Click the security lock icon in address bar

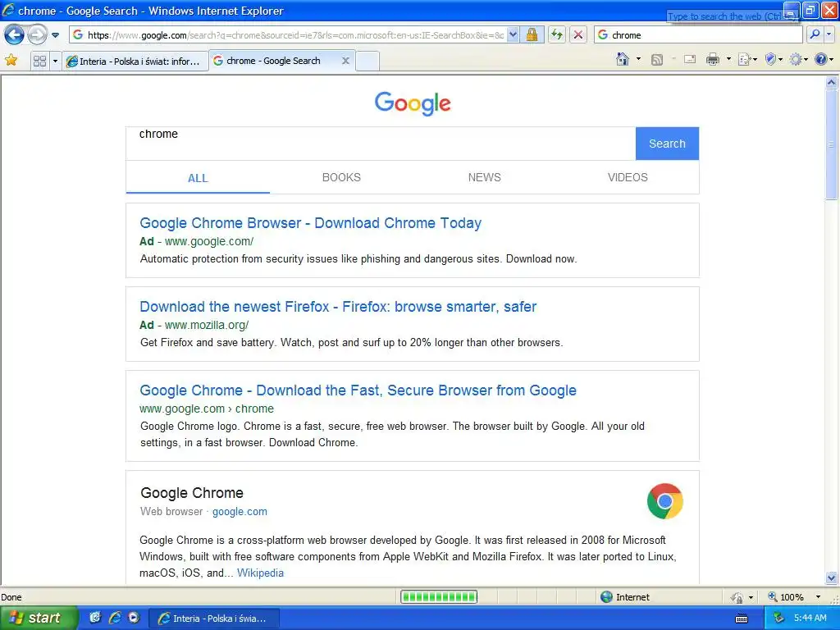click(532, 35)
